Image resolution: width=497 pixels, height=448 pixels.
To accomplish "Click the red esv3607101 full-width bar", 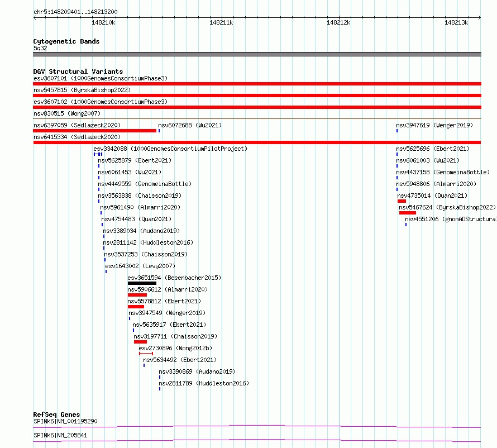I will point(257,84).
